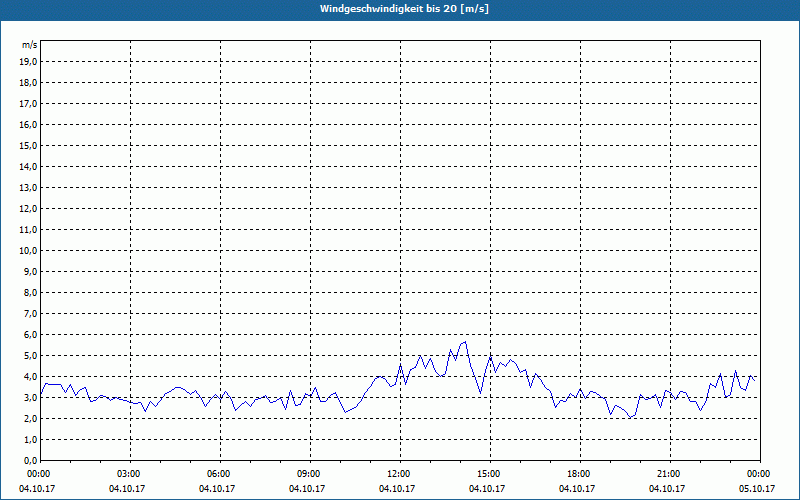
Task: Click the 06:00 time label
Action: pyautogui.click(x=220, y=474)
